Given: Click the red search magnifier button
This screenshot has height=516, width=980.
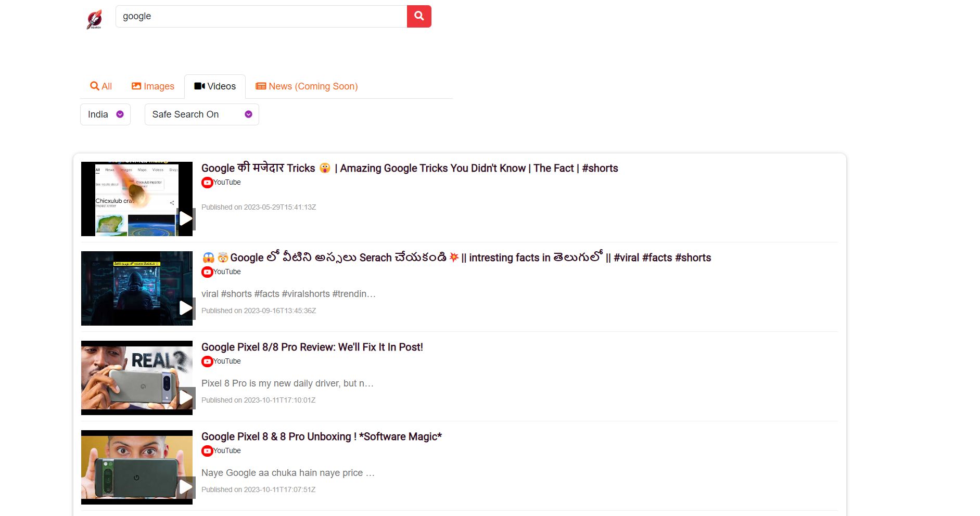Looking at the screenshot, I should (x=419, y=16).
